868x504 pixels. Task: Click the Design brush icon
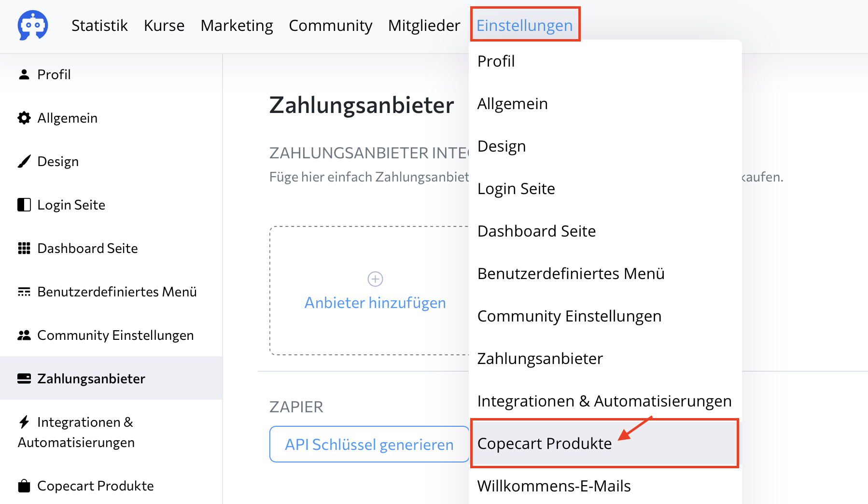tap(24, 161)
